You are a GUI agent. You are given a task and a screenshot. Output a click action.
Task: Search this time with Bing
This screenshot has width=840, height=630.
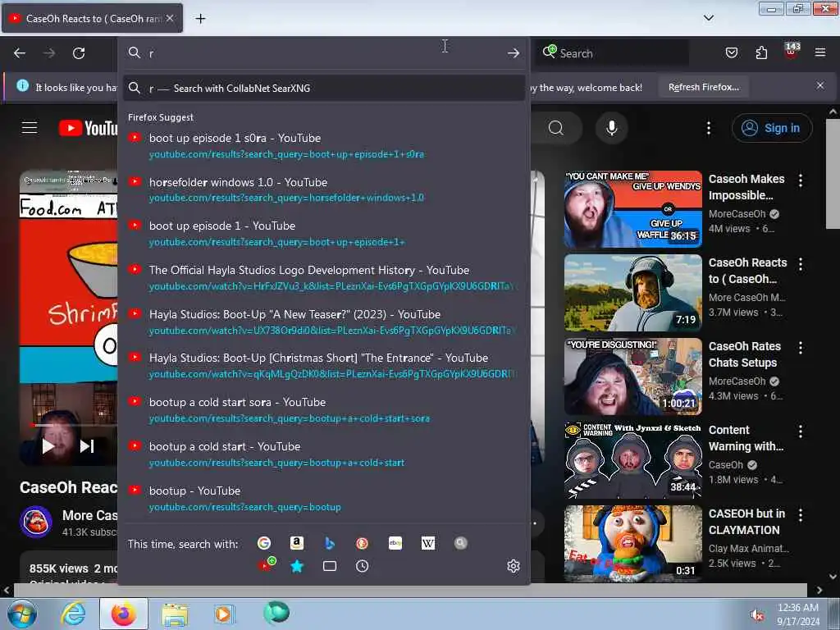(330, 543)
